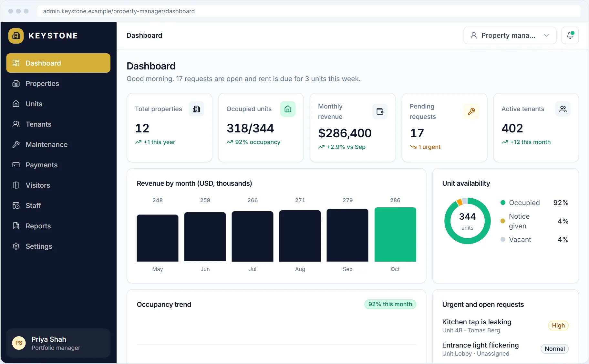The width and height of the screenshot is (589, 364).
Task: Open Reports
Action: coord(58,226)
